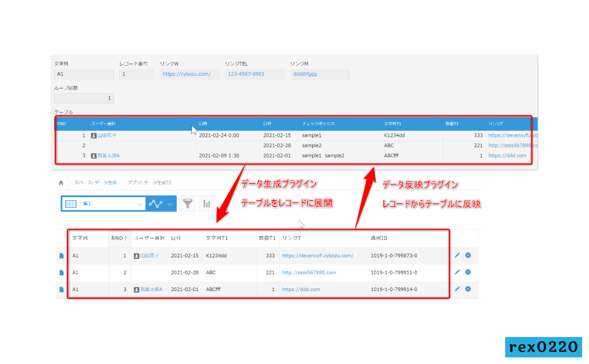Click the 日付 column header in lower list
This screenshot has width=589, height=364.
(176, 238)
